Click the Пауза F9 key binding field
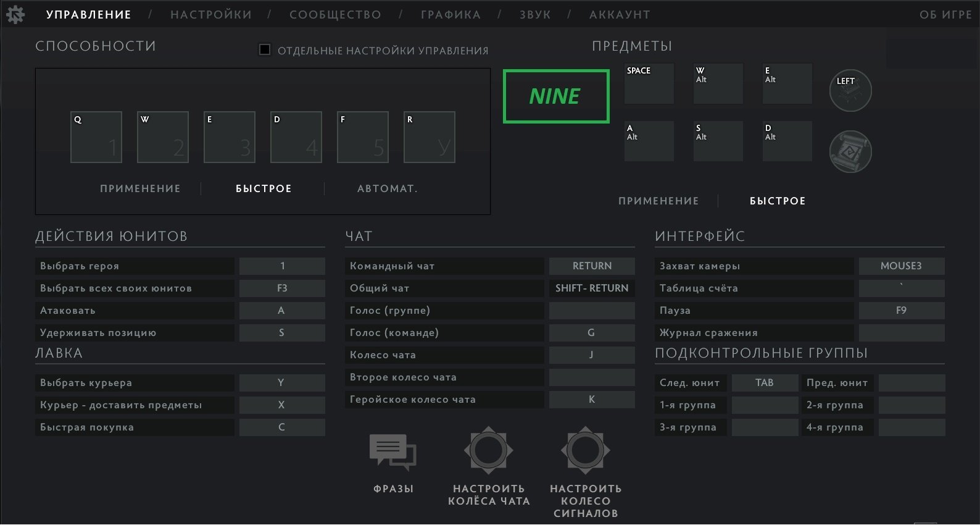980x525 pixels. click(x=901, y=310)
